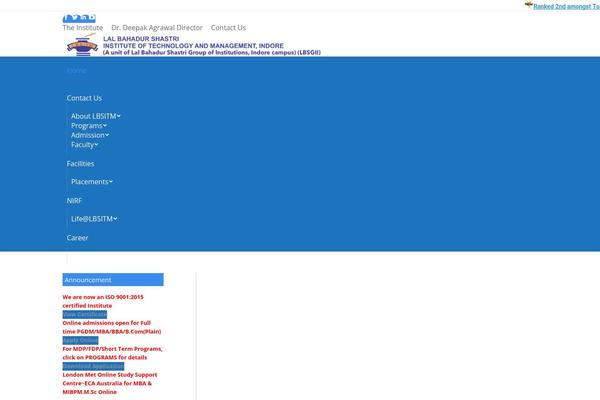The image size is (600, 400).
Task: Click the Lal Bahadur Shastri institute title banner
Action: coord(212,46)
